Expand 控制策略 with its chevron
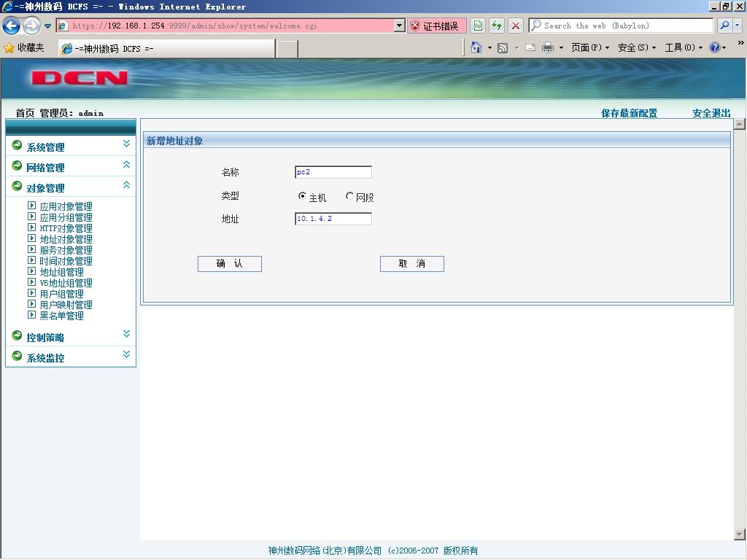The image size is (747, 560). coord(126,334)
